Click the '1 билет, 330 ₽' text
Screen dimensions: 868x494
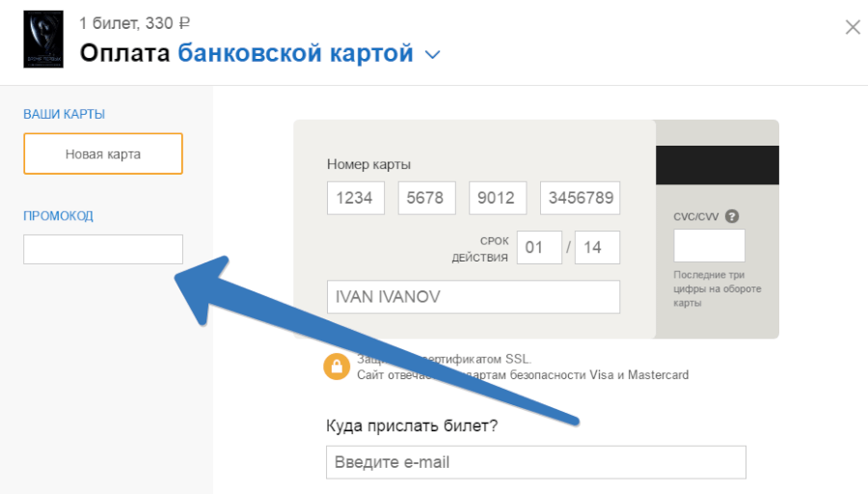(x=134, y=23)
